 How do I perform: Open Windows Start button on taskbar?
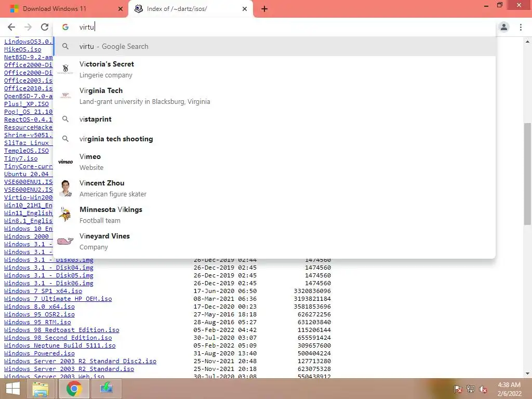(13, 389)
